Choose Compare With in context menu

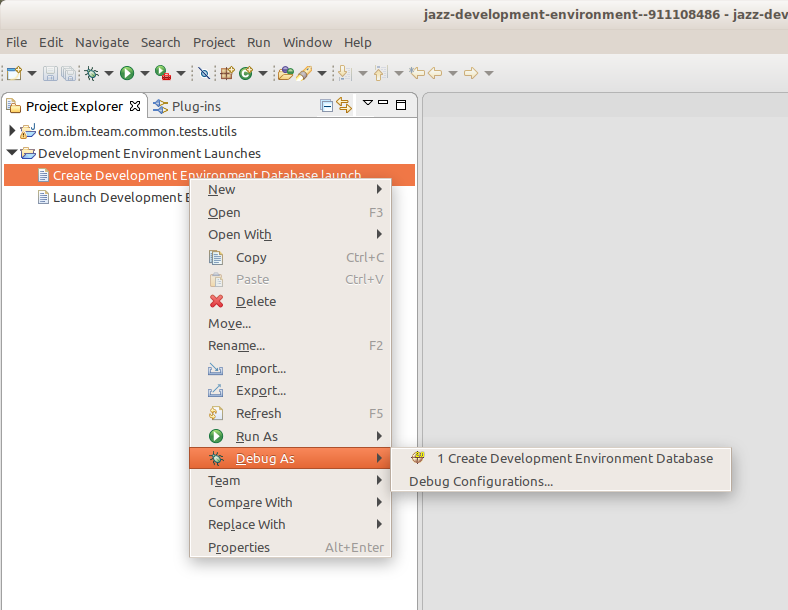tap(290, 502)
